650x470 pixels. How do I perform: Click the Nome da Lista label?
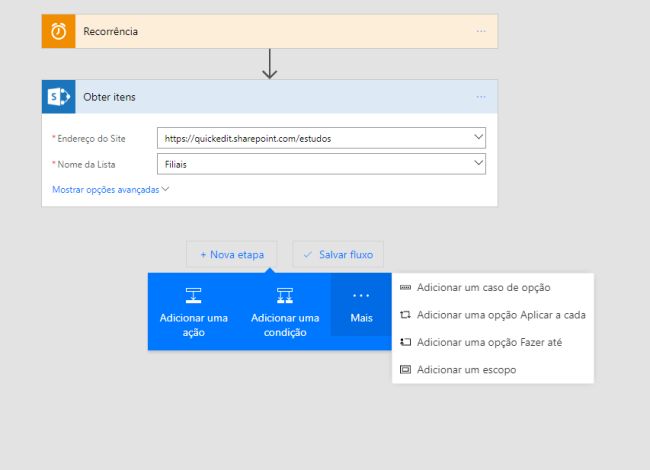coord(86,165)
